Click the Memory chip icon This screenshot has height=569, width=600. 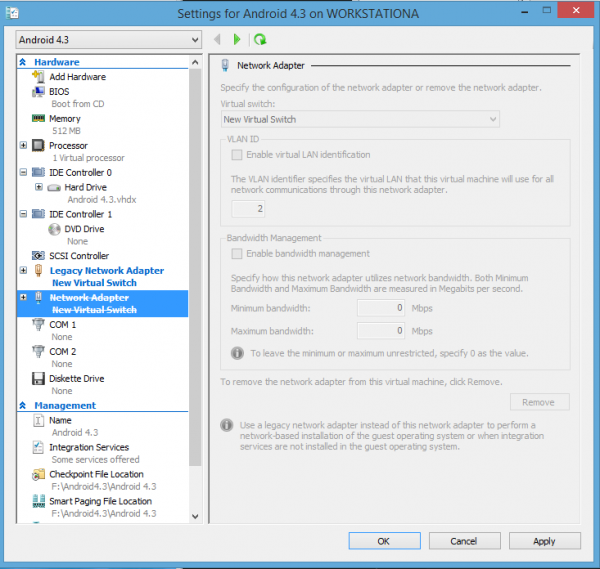(x=38, y=118)
